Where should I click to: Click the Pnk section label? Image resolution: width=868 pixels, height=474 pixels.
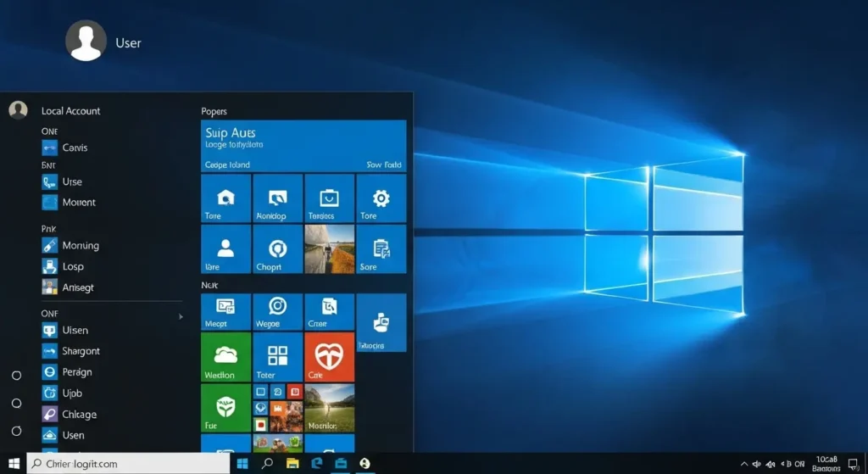48,229
